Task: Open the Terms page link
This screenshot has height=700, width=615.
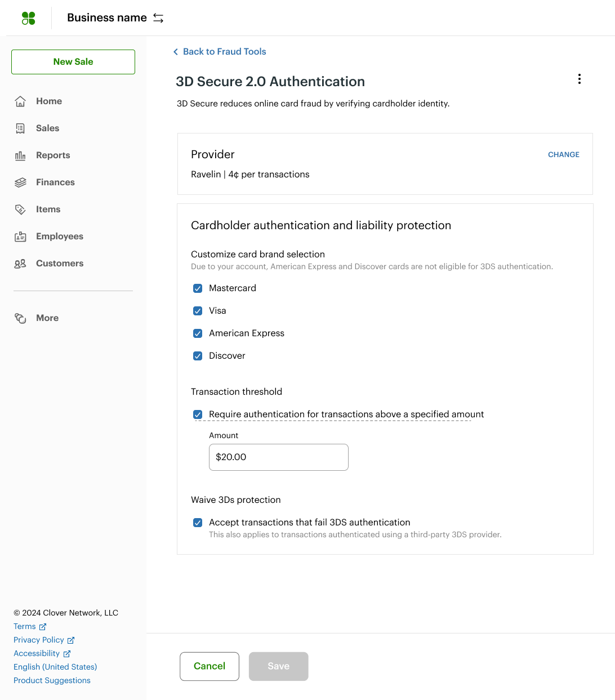Action: coord(25,626)
